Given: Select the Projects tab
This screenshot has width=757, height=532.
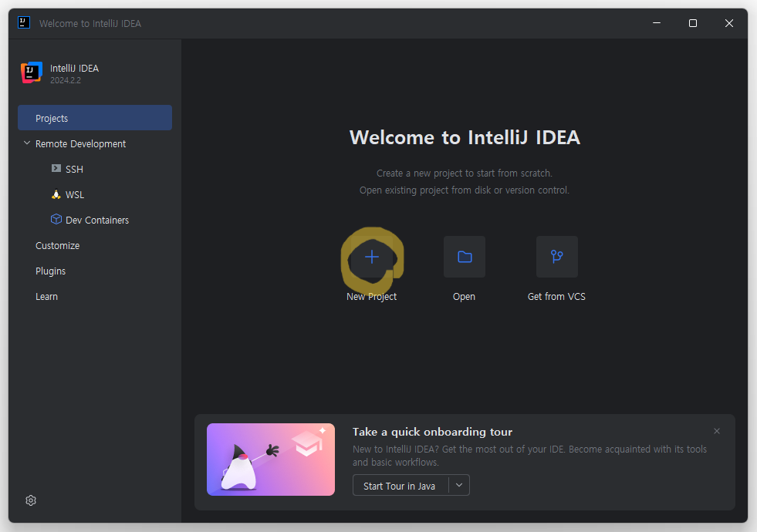Looking at the screenshot, I should coord(95,118).
